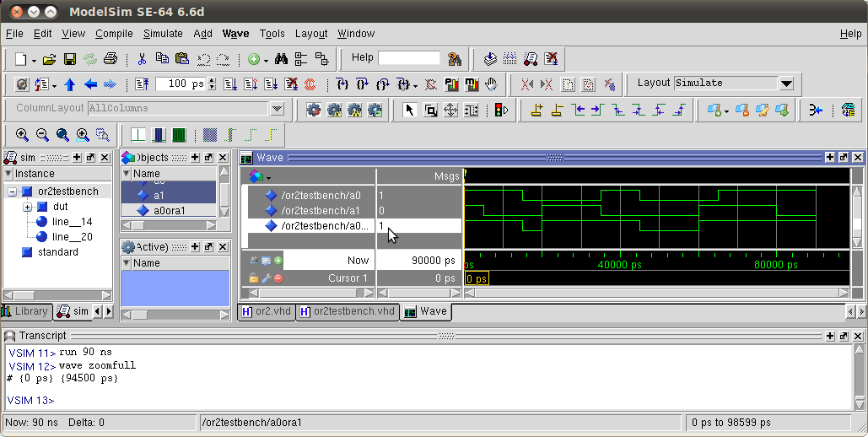Image resolution: width=868 pixels, height=437 pixels.
Task: Open the Wave menu
Action: point(235,34)
